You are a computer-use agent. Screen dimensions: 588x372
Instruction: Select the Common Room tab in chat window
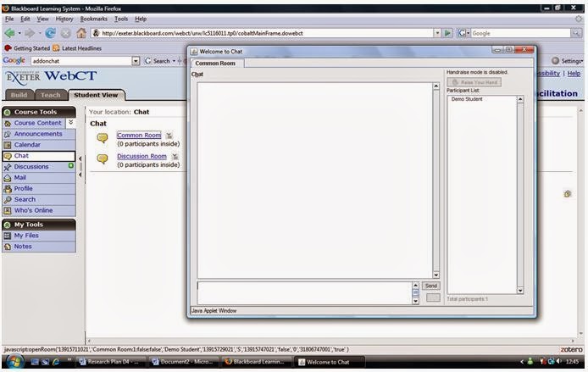(217, 63)
